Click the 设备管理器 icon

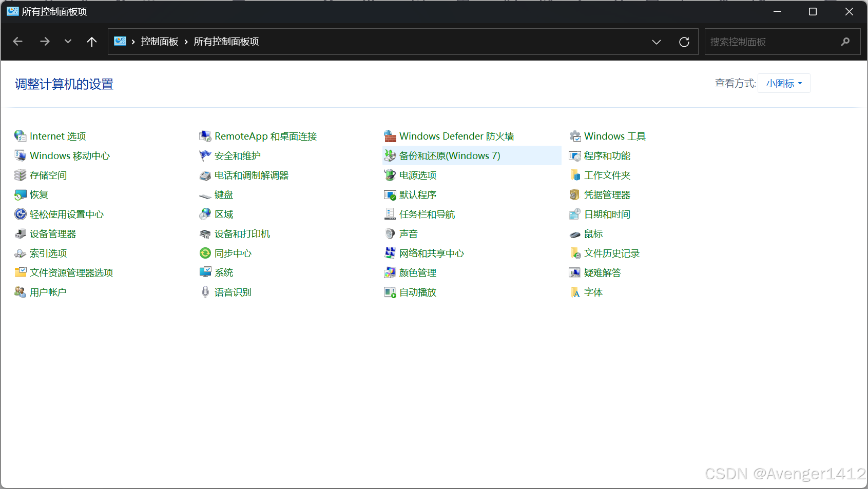point(20,233)
